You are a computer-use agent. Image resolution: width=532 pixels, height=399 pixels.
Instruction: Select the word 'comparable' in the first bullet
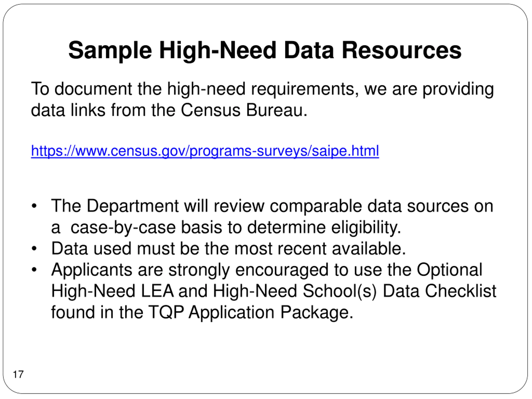pyautogui.click(x=315, y=206)
